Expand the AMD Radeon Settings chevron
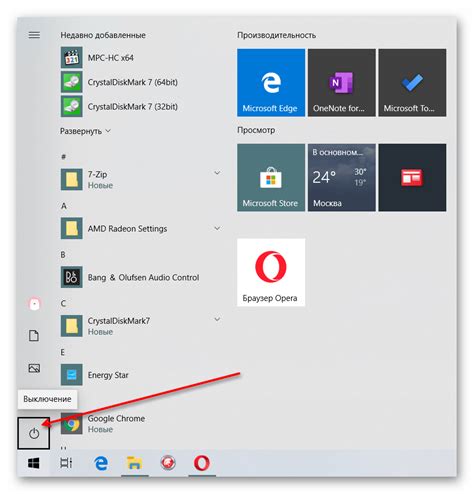 click(x=217, y=228)
